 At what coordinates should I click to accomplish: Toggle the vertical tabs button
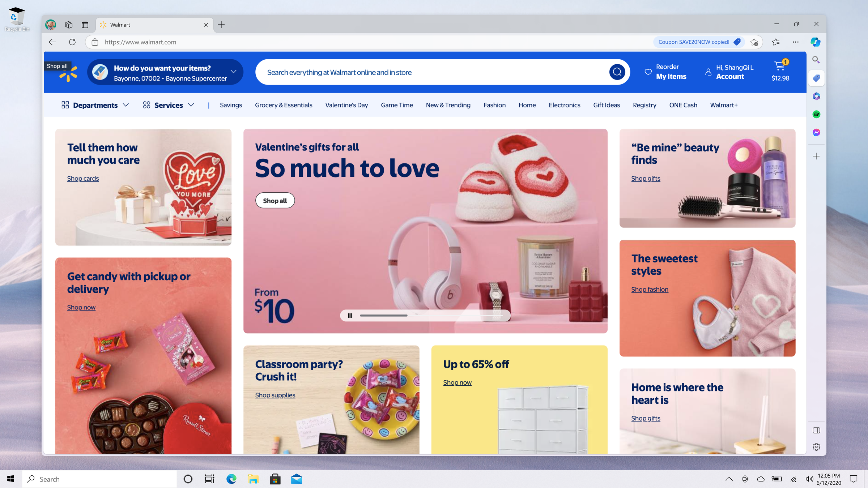point(85,25)
